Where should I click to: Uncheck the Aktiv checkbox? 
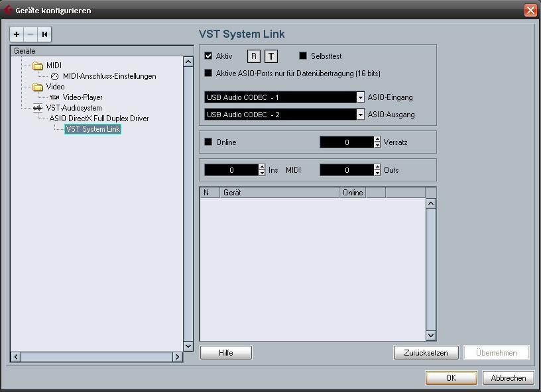208,56
